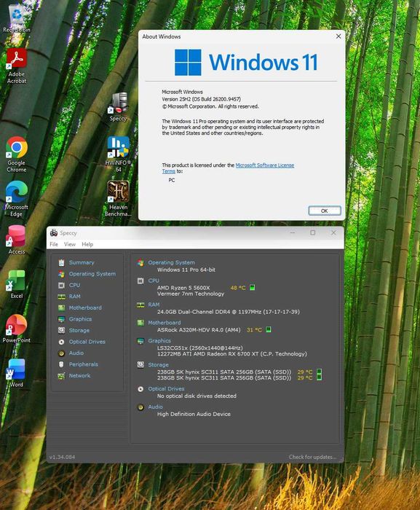
Task: Select Peripherals in the sidebar list
Action: point(83,364)
